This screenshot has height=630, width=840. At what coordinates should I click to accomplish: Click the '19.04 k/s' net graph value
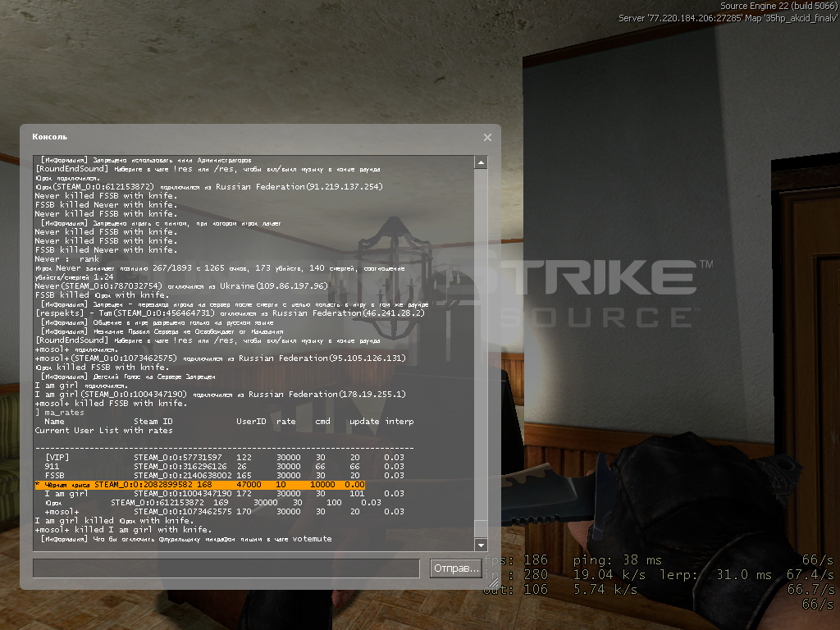pos(609,575)
